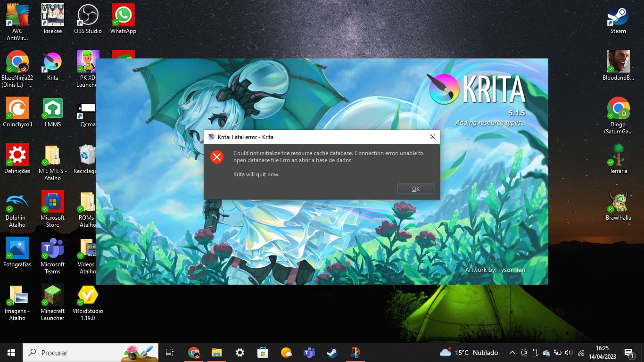The width and height of the screenshot is (644, 362).
Task: Open Settings gear on the taskbar
Action: point(239,353)
